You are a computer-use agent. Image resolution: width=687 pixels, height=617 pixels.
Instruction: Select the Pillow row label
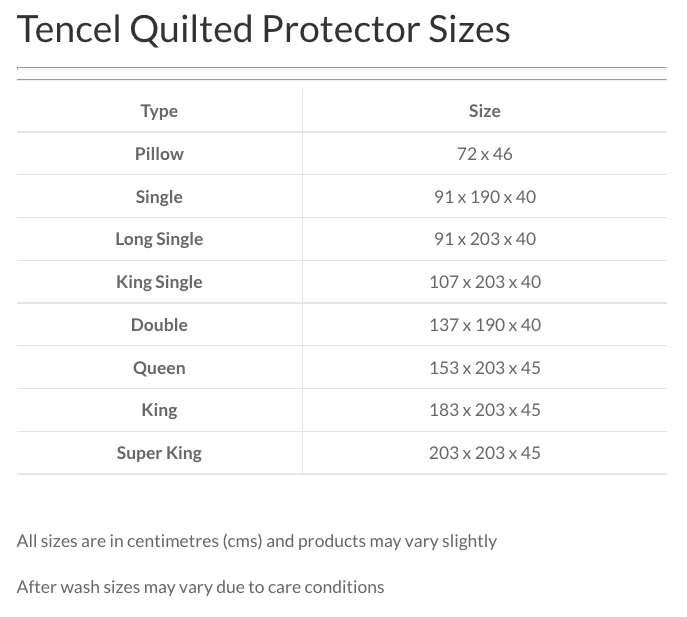[x=159, y=154]
